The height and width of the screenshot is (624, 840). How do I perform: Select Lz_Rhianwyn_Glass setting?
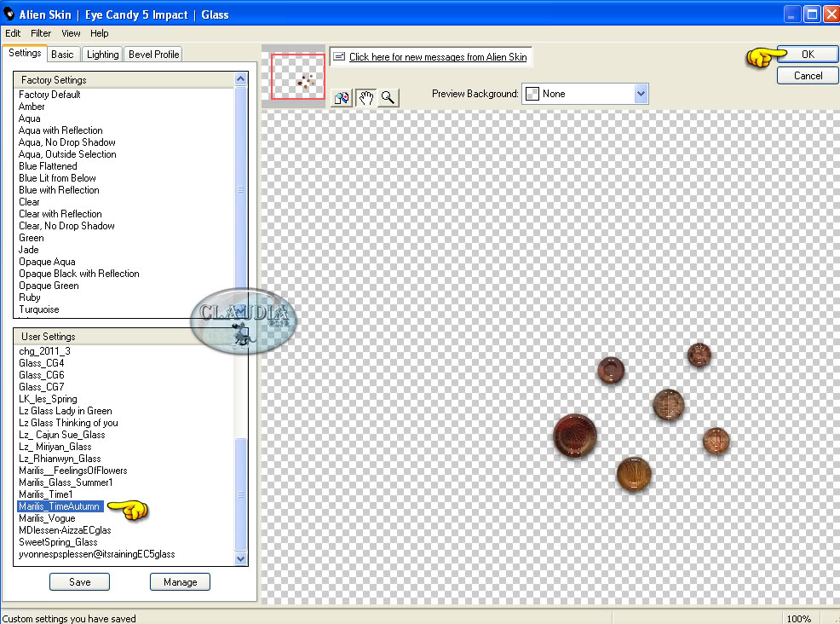(60, 459)
